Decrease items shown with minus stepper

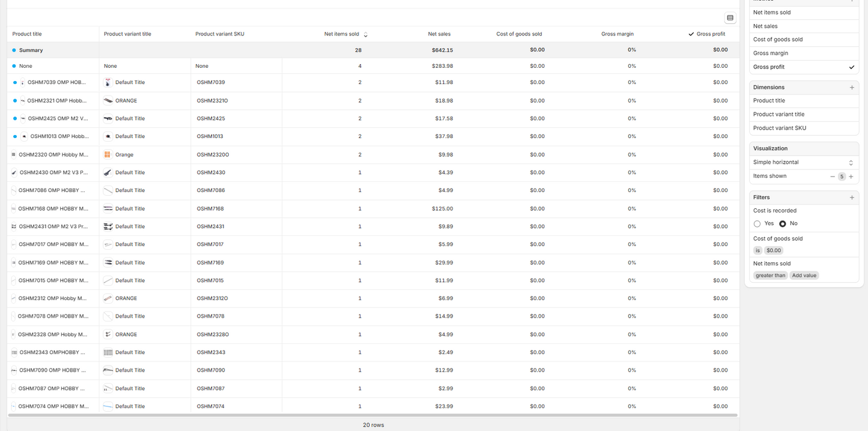click(x=833, y=176)
